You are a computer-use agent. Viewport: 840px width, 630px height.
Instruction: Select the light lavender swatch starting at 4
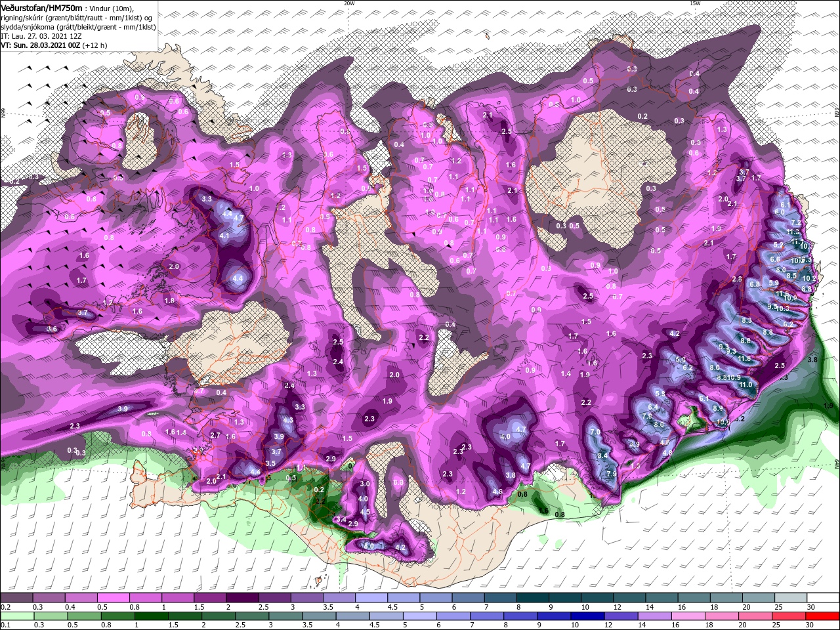[x=371, y=598]
